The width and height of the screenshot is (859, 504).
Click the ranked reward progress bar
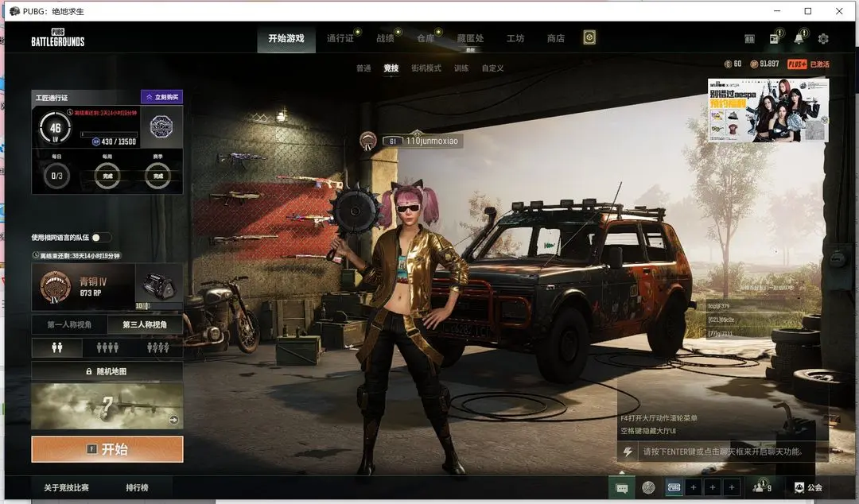159,305
